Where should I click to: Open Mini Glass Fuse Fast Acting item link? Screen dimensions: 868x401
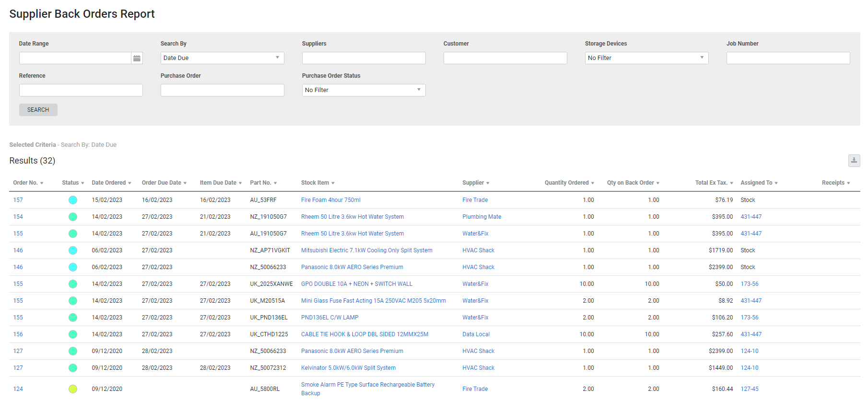374,301
